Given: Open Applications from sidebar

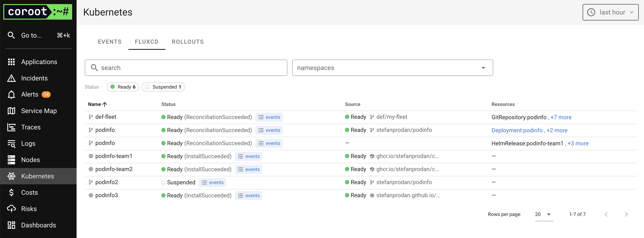Looking at the screenshot, I should [x=38, y=62].
